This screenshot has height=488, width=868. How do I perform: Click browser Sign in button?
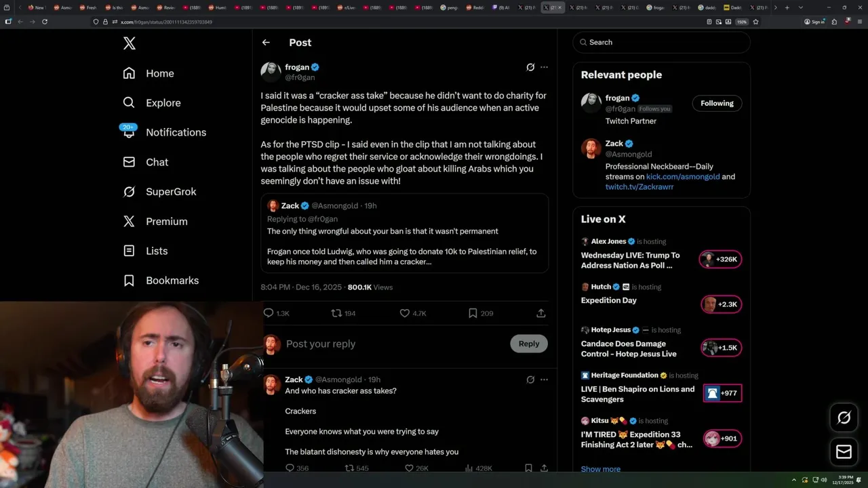point(814,22)
